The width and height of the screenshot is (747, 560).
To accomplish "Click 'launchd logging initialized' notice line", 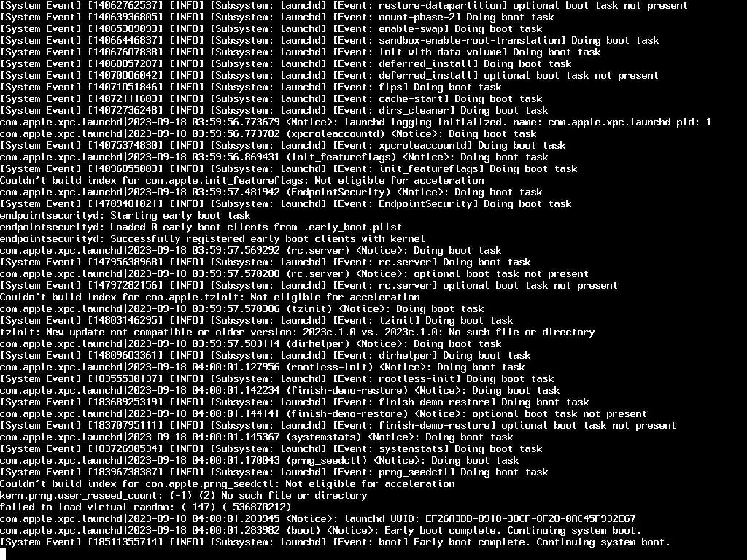I will pos(355,122).
